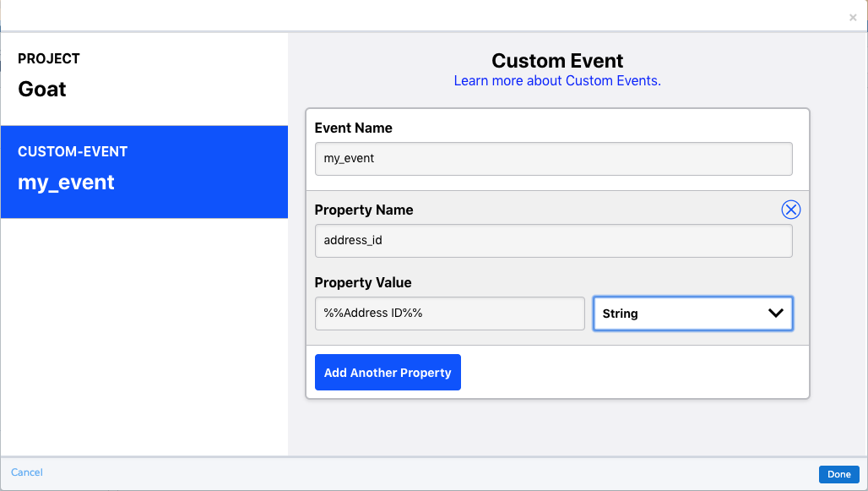Click the PROJECT label in sidebar
868x491 pixels.
pyautogui.click(x=49, y=59)
